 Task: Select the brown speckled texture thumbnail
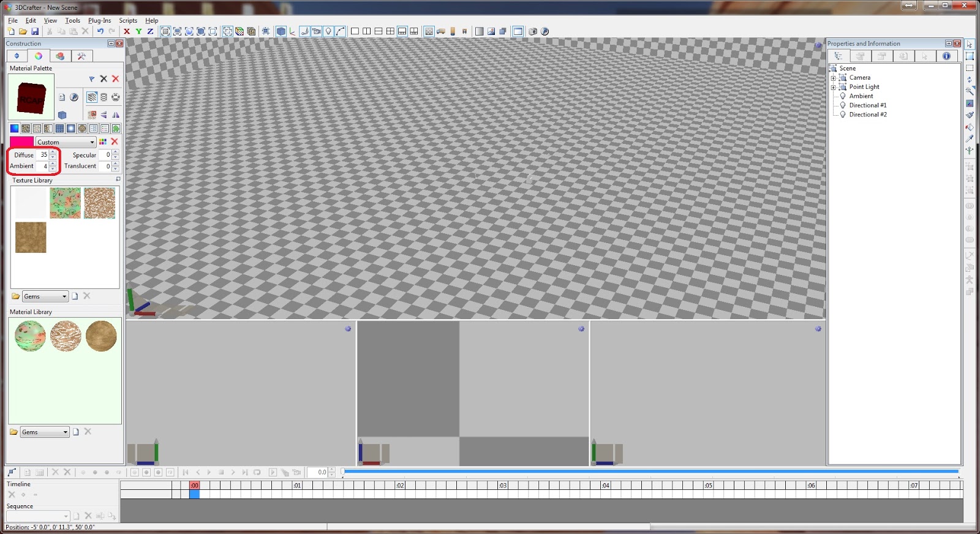coord(99,203)
